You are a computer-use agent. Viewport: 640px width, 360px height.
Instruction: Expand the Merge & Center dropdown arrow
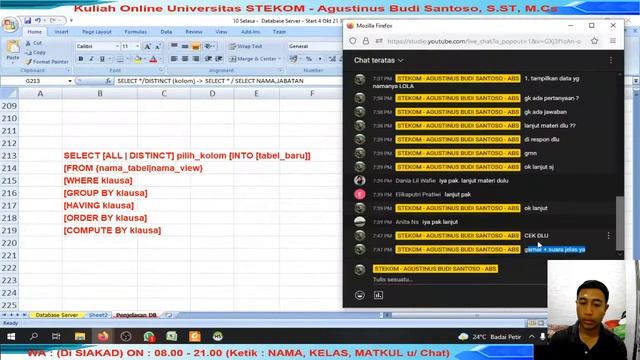click(x=280, y=59)
